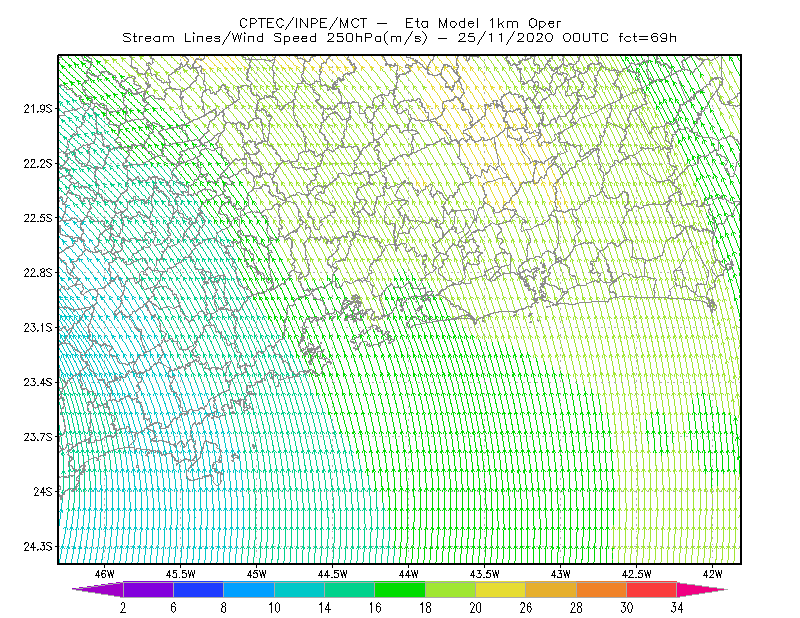Click the CPTEC/INPE/MCT chart title line
The image size is (800, 618).
point(400,23)
